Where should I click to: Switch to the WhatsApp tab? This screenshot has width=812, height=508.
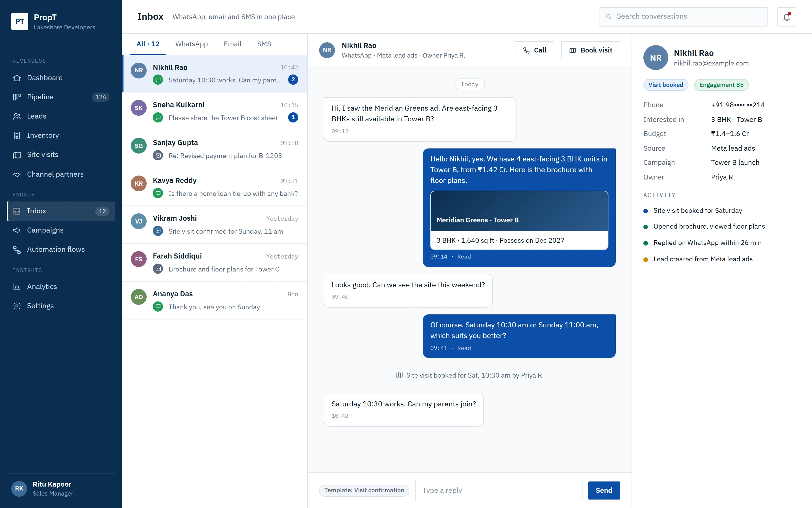[192, 44]
